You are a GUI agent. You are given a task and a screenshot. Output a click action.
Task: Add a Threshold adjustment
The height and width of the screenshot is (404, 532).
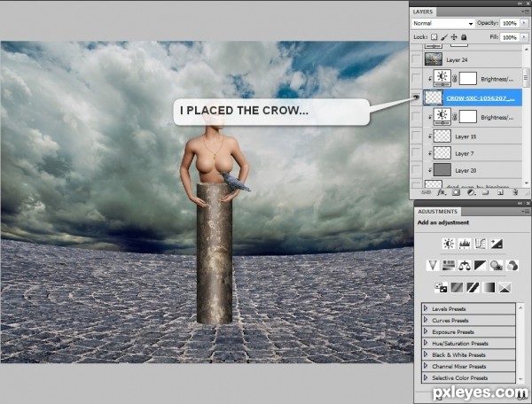click(x=473, y=287)
